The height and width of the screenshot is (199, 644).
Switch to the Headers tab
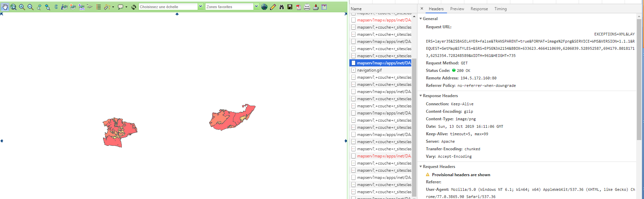[436, 9]
